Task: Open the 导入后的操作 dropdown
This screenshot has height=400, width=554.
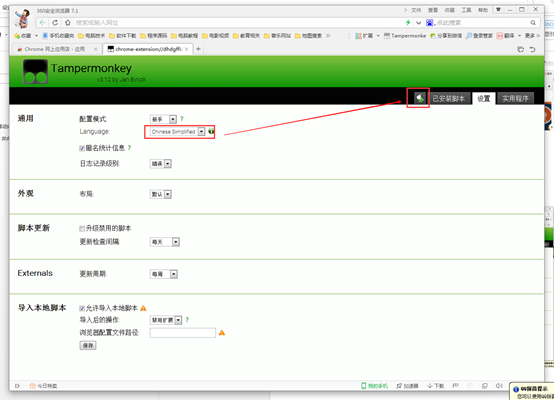Action: pos(166,320)
